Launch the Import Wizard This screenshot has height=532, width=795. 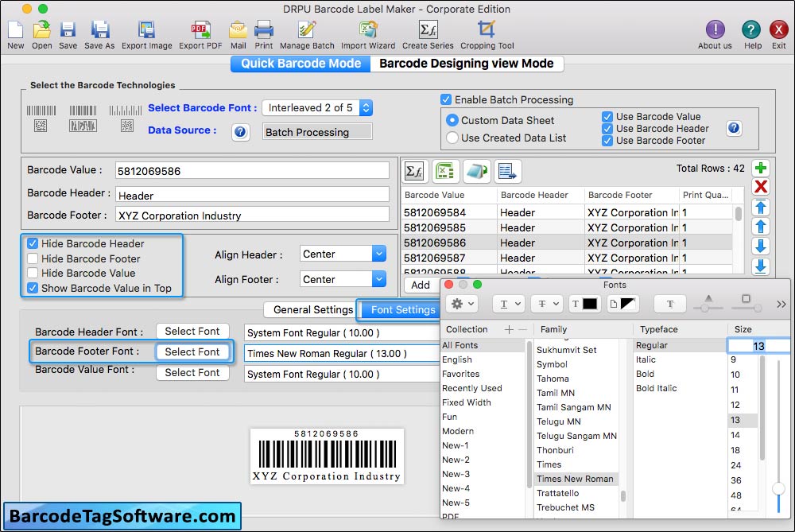[x=368, y=30]
